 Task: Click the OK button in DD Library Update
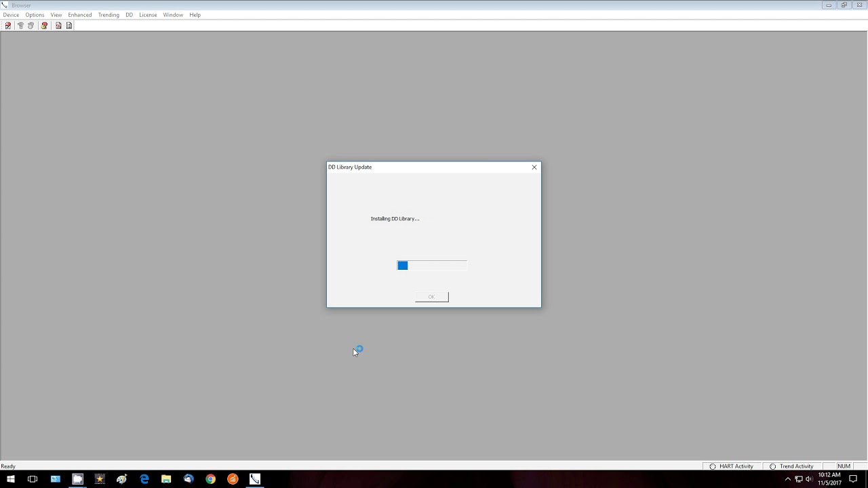pos(431,297)
